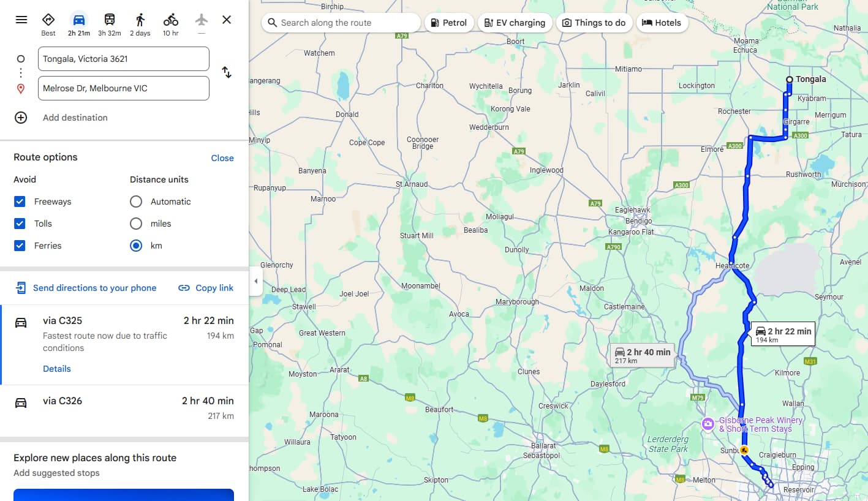This screenshot has width=868, height=501.
Task: Click the 217 km distance text
Action: click(x=221, y=416)
